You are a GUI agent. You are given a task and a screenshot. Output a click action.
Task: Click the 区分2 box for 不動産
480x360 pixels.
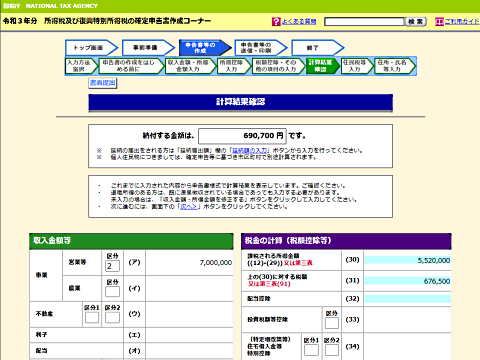pos(112,318)
